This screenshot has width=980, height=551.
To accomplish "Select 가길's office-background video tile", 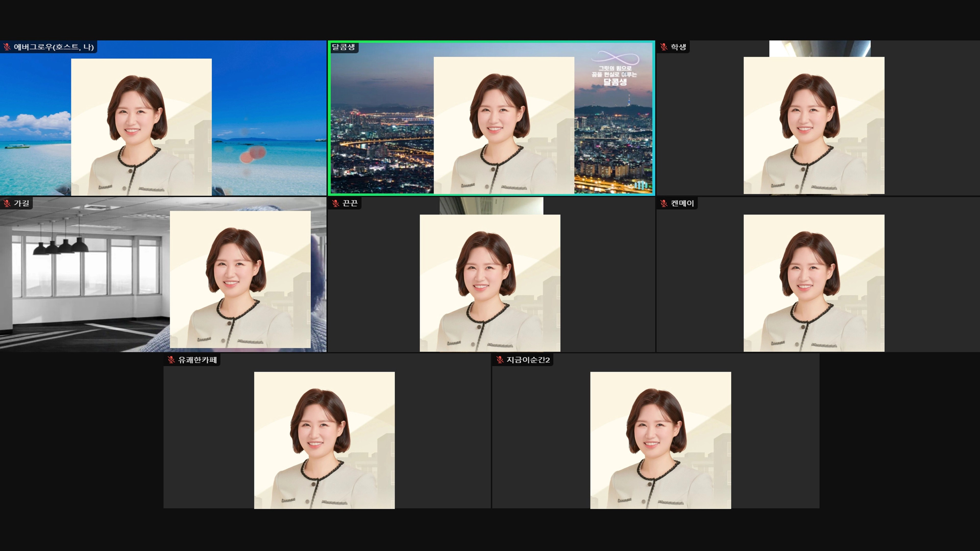I will tap(84, 274).
